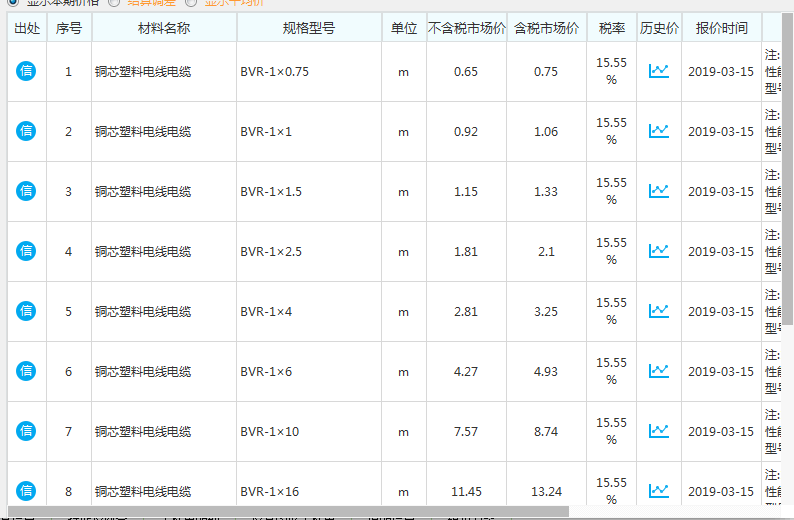Image resolution: width=794 pixels, height=520 pixels.
Task: Click the 信 source icon for BVR-1×10
Action: point(26,431)
